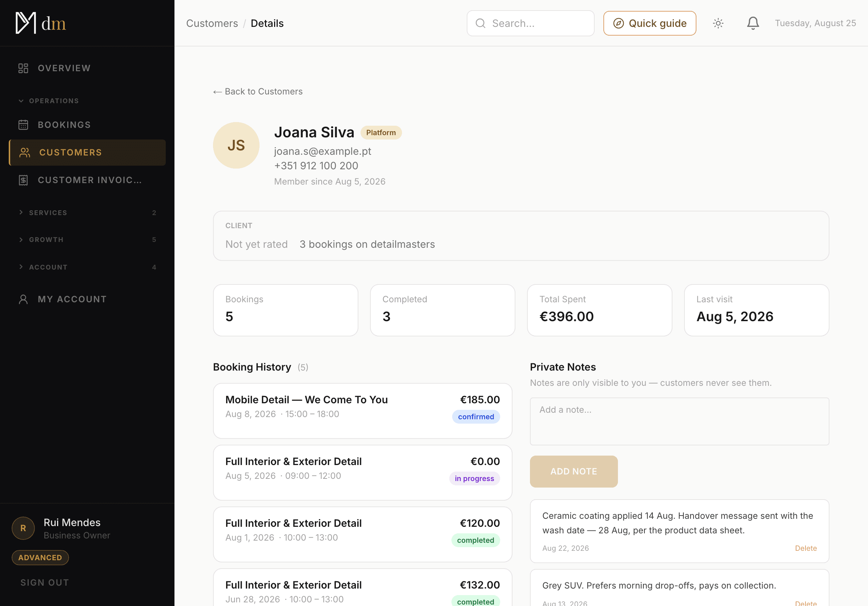Click the ADD NOTE button

pyautogui.click(x=574, y=472)
